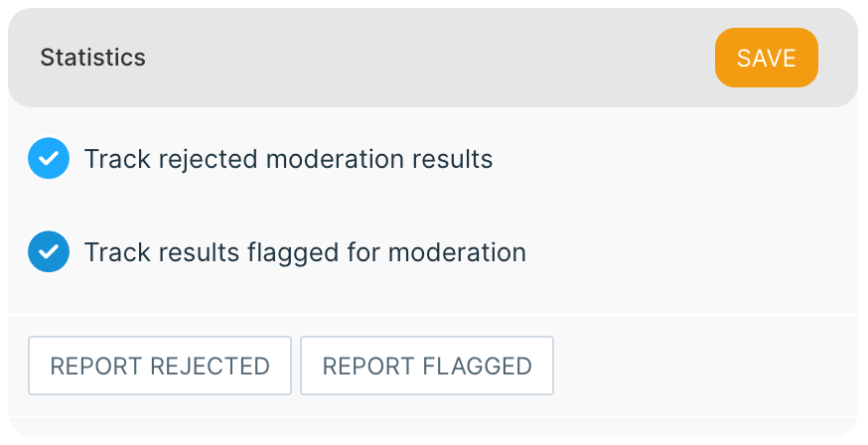Generate a report of rejected items
868x445 pixels.
click(x=160, y=366)
